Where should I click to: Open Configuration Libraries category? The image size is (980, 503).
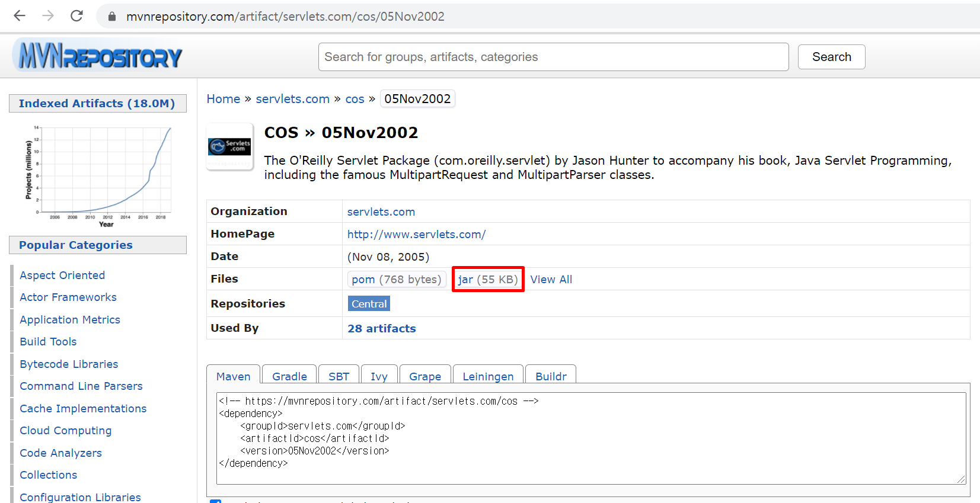click(80, 496)
